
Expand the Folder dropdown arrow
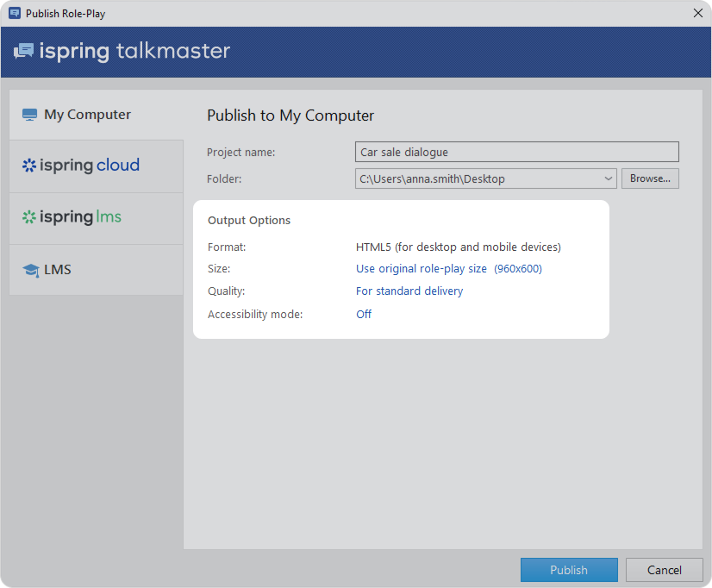[x=609, y=178]
